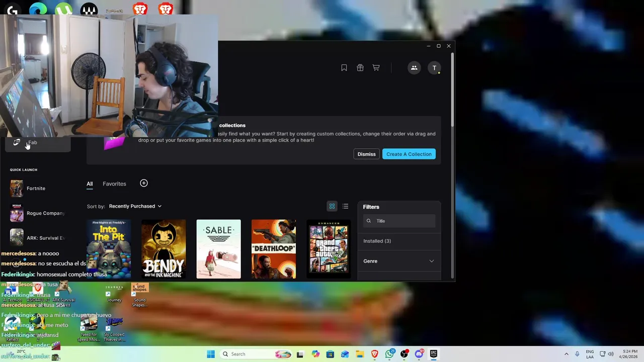Open the shopping cart icon
Image resolution: width=644 pixels, height=362 pixels.
tap(376, 68)
